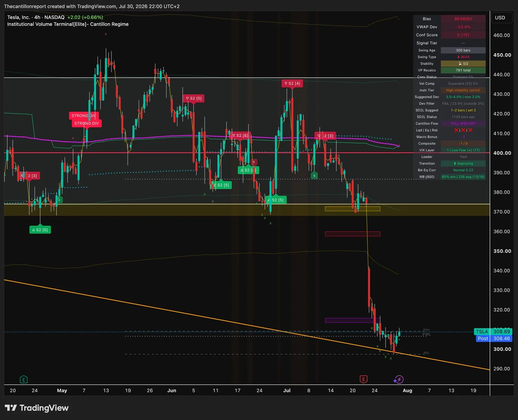Click the Jun label on the time axis
Screen dimensions: 518x420
pos(172,391)
